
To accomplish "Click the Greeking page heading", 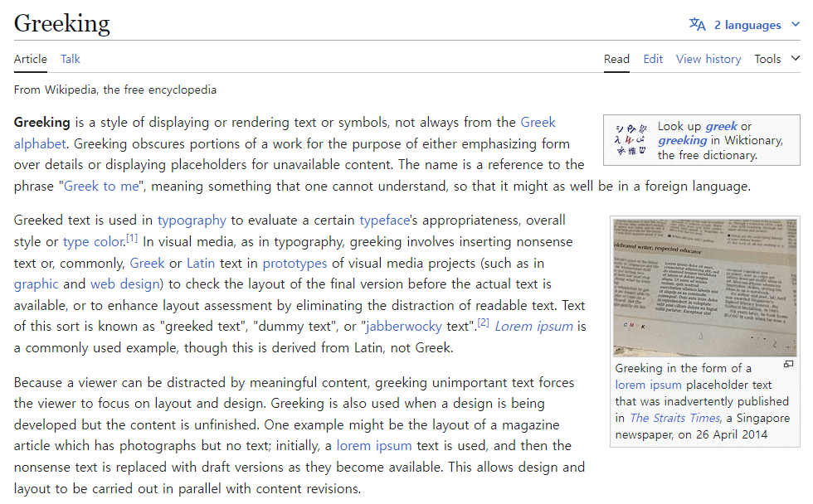I will click(x=61, y=23).
